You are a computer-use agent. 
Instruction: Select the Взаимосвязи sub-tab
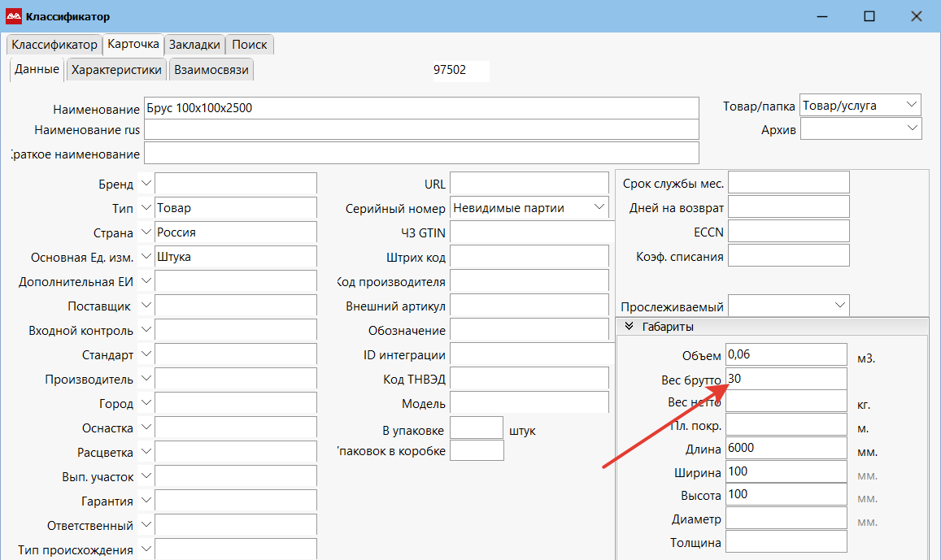[x=211, y=70]
